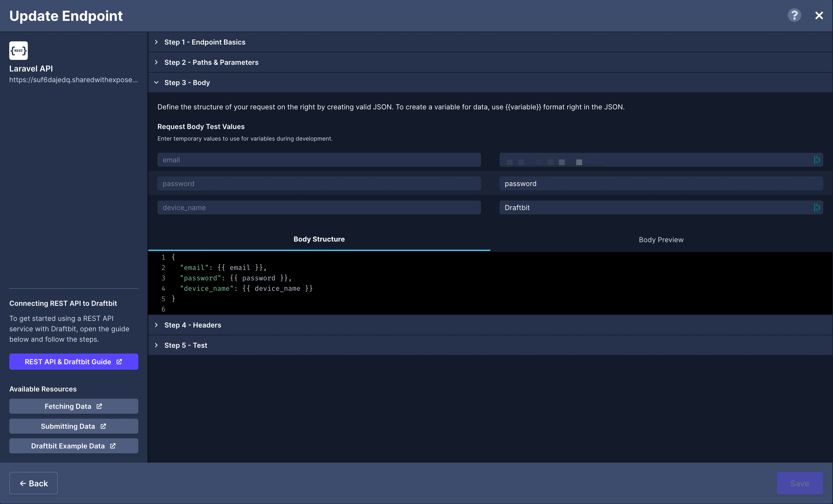Screen dimensions: 833x504
Task: Collapse Step 3 - Body chevron
Action: pos(156,82)
